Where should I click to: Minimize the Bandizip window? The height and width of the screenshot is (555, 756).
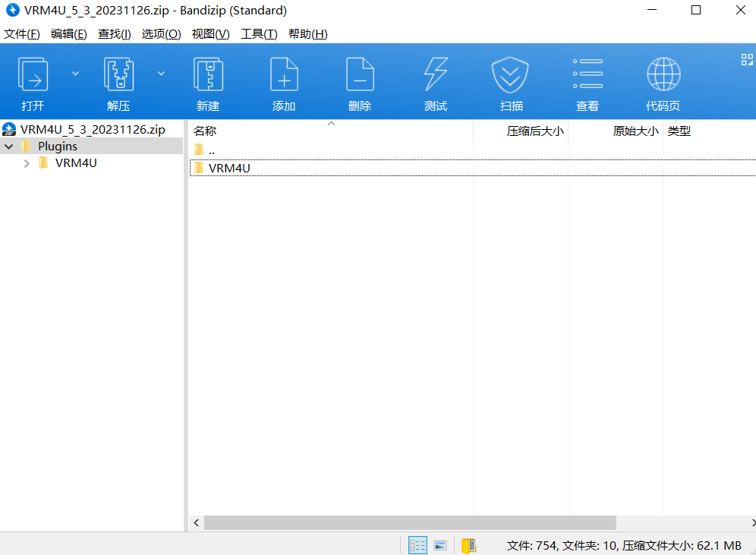[x=652, y=10]
